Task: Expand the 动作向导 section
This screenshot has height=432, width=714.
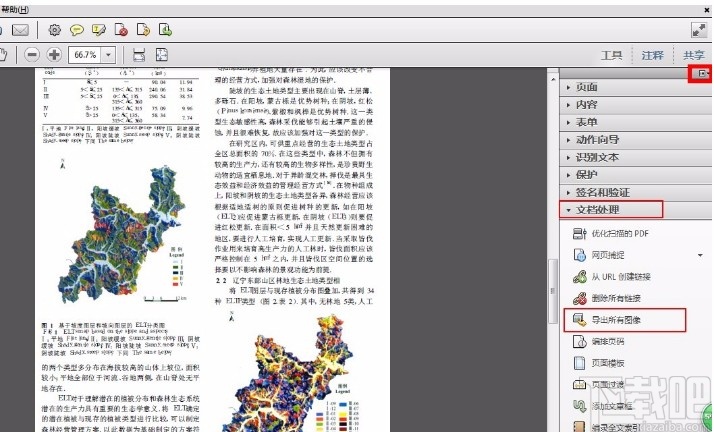Action: pos(635,140)
